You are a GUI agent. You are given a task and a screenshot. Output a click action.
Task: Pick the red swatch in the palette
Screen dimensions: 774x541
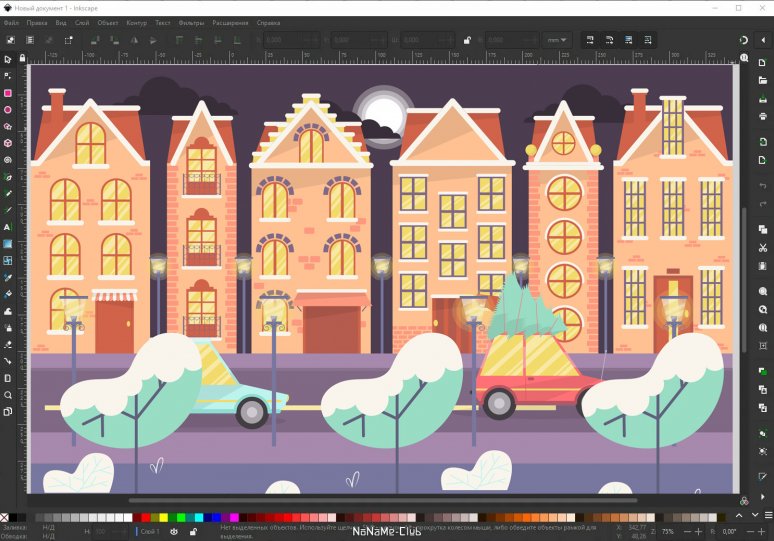click(x=144, y=518)
